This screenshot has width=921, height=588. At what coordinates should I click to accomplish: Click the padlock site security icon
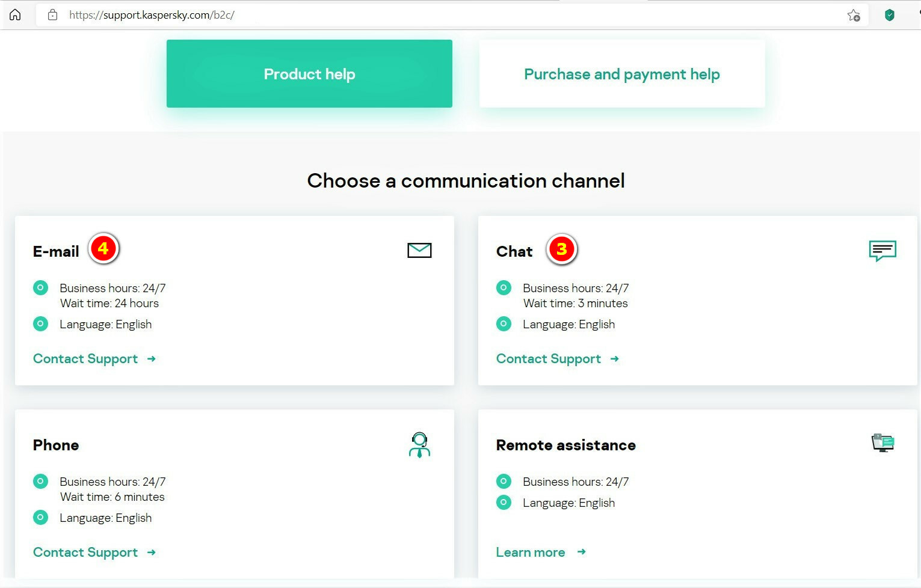(53, 15)
